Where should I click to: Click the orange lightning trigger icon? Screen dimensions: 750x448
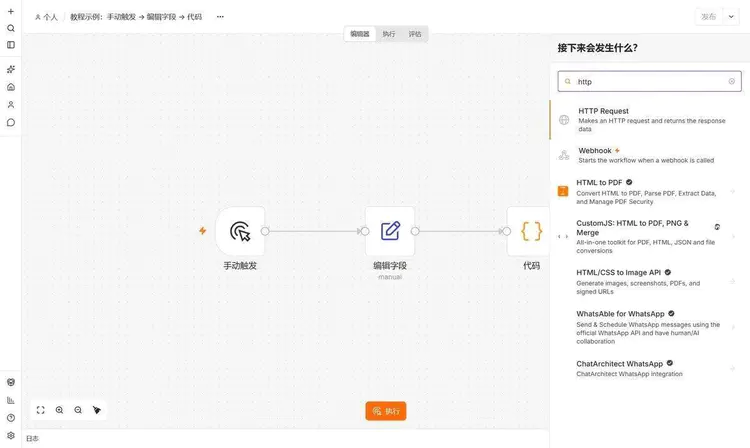203,231
